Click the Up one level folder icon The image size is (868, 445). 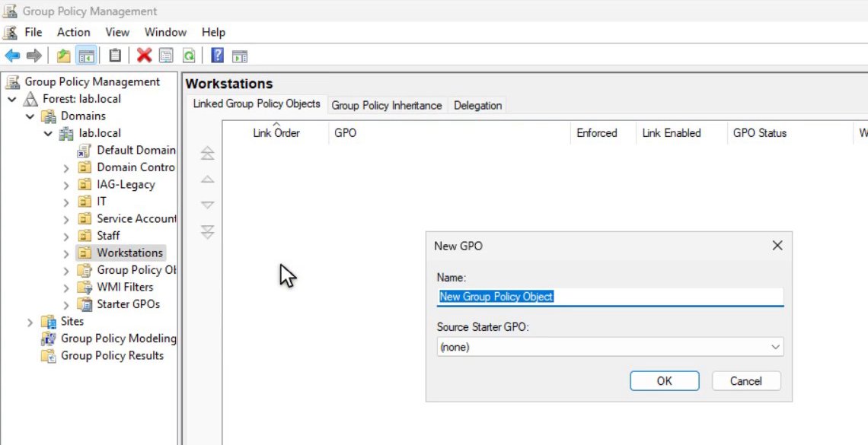(x=64, y=56)
